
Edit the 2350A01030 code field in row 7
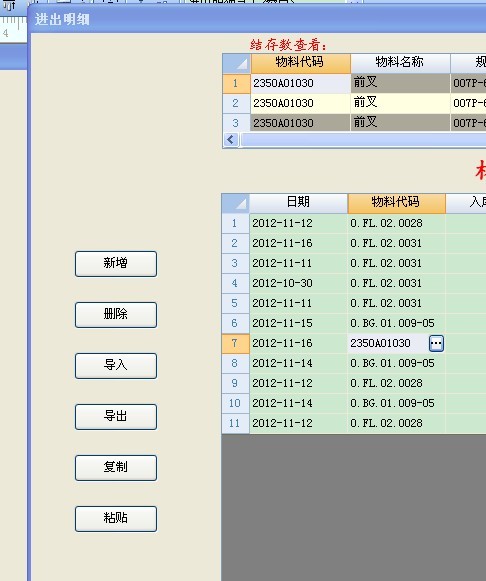click(x=388, y=343)
